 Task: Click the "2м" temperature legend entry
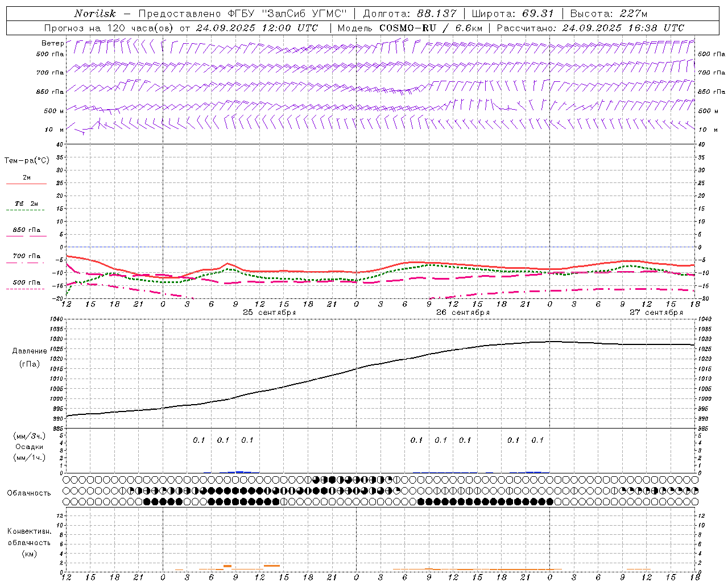tap(27, 177)
